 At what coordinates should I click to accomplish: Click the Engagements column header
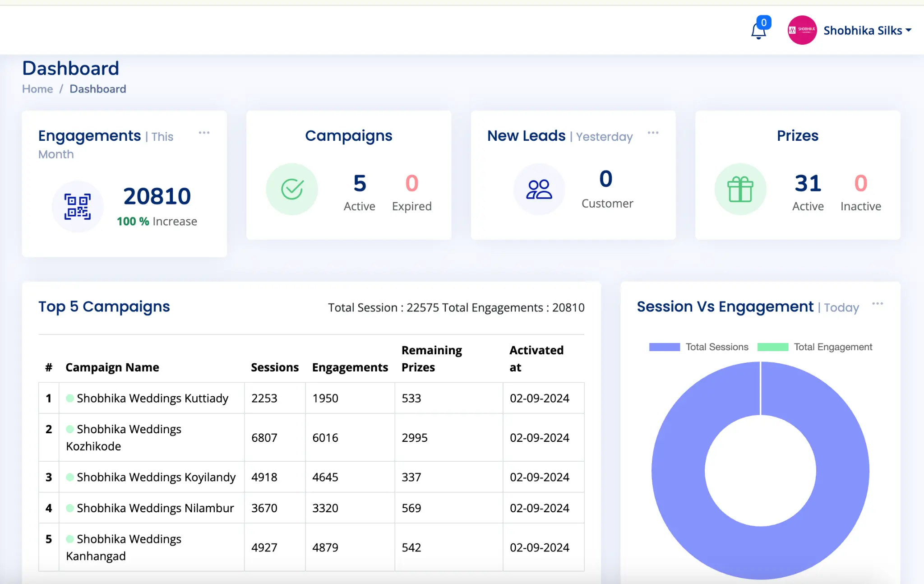coord(350,367)
